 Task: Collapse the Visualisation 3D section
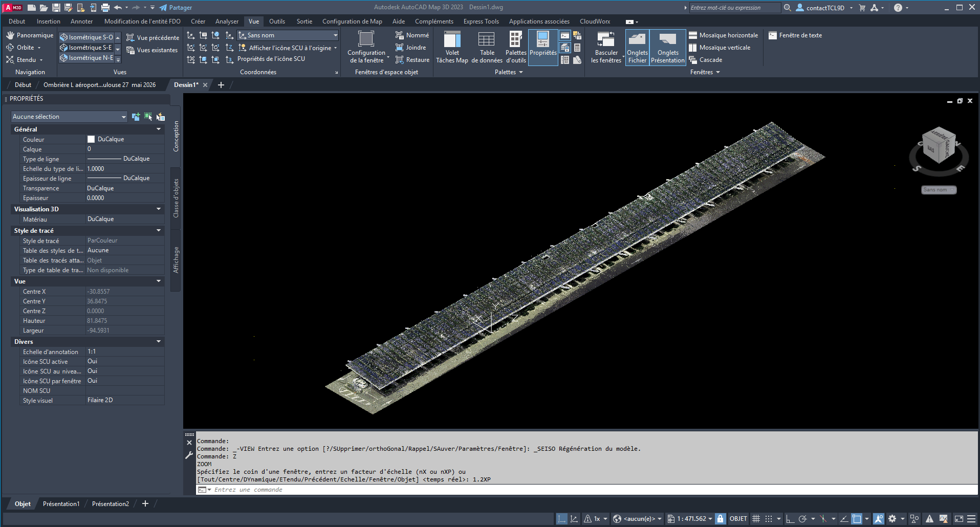[x=159, y=209]
